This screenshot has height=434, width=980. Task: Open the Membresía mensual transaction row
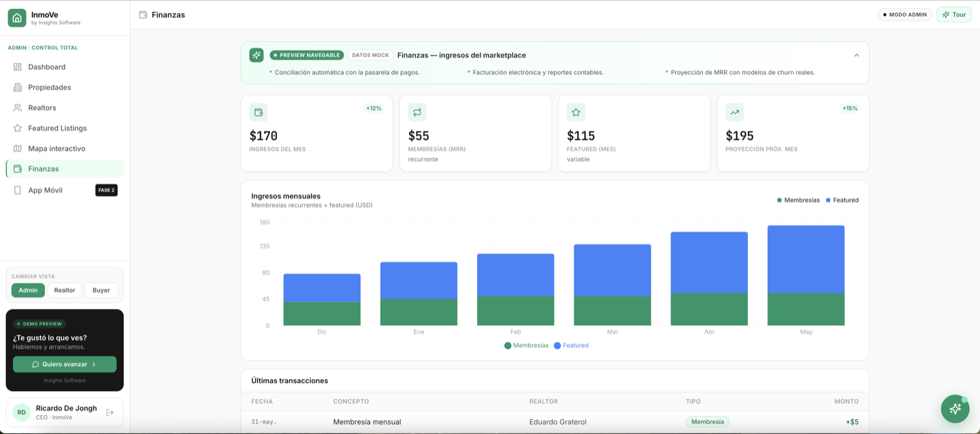tap(555, 422)
